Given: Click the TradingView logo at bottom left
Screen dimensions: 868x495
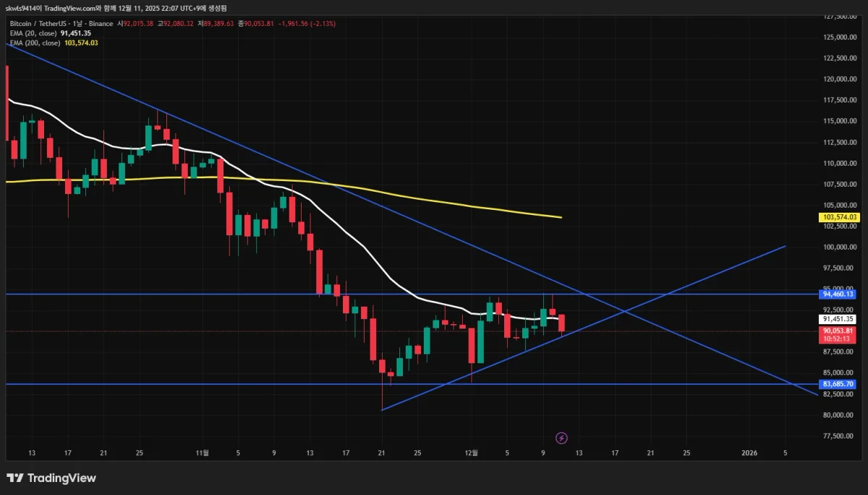Looking at the screenshot, I should point(51,478).
